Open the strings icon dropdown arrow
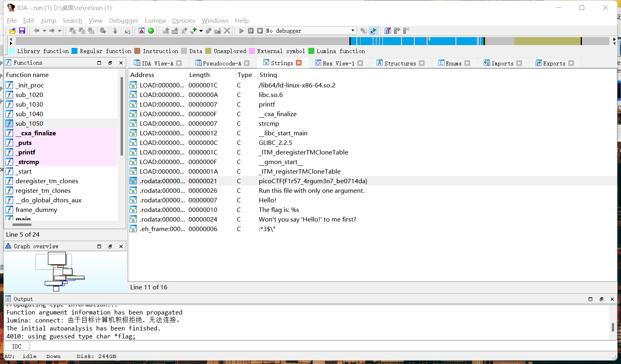The width and height of the screenshot is (621, 364). [x=201, y=31]
